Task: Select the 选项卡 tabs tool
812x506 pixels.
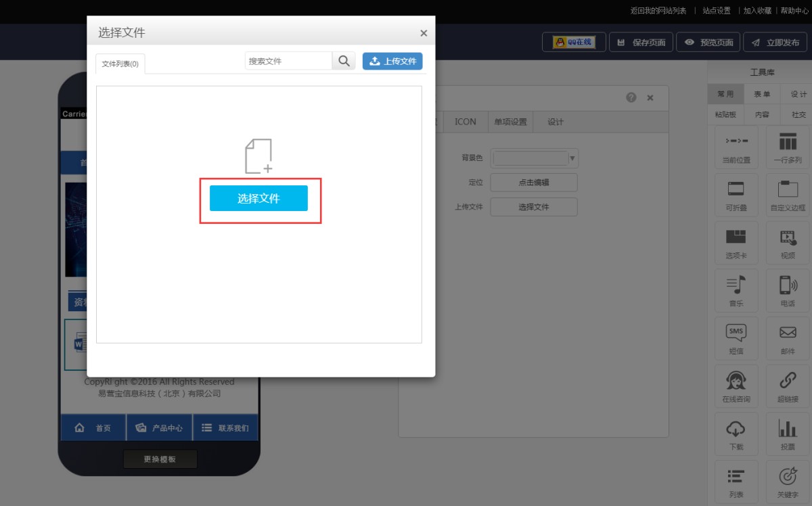Action: point(736,243)
